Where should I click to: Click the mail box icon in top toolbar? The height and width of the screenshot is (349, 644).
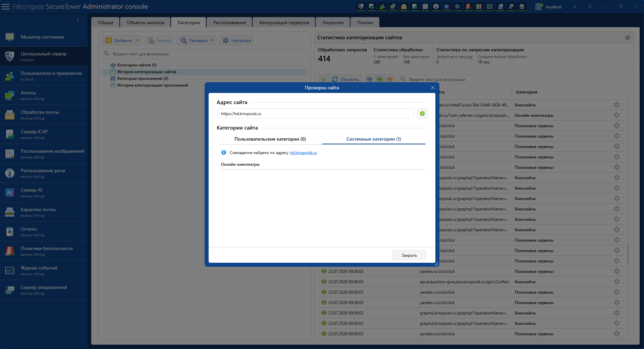pyautogui.click(x=404, y=7)
